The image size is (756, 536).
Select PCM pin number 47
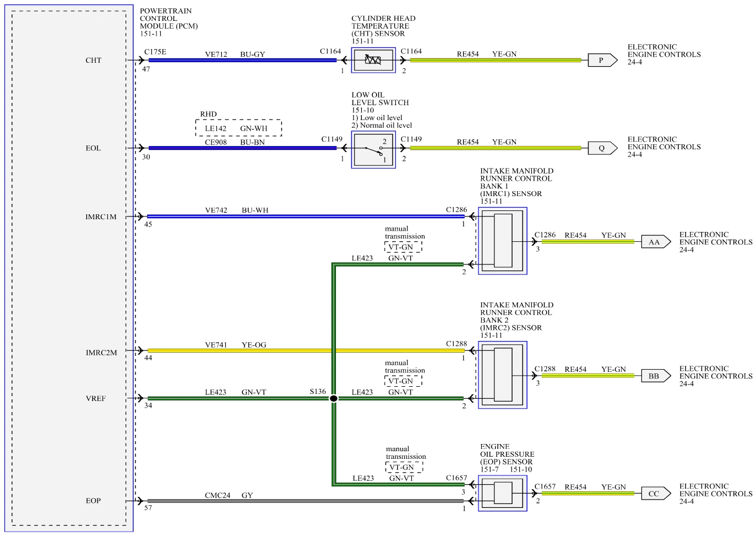point(146,69)
